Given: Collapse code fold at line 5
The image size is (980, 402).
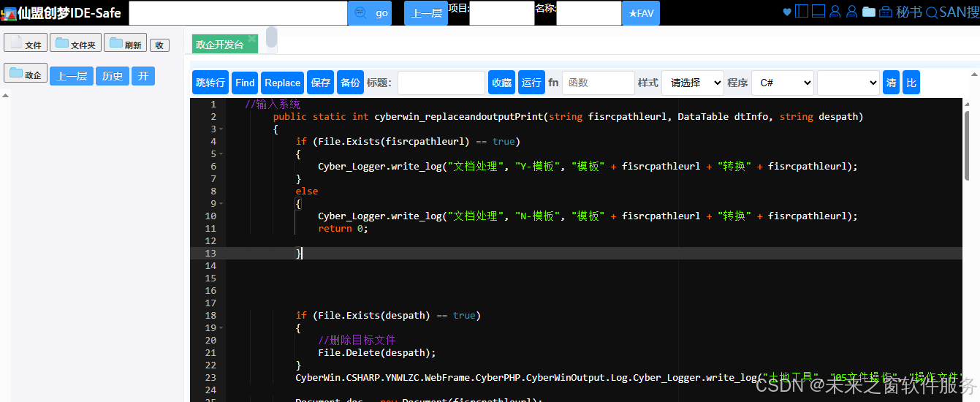Looking at the screenshot, I should click(x=221, y=154).
